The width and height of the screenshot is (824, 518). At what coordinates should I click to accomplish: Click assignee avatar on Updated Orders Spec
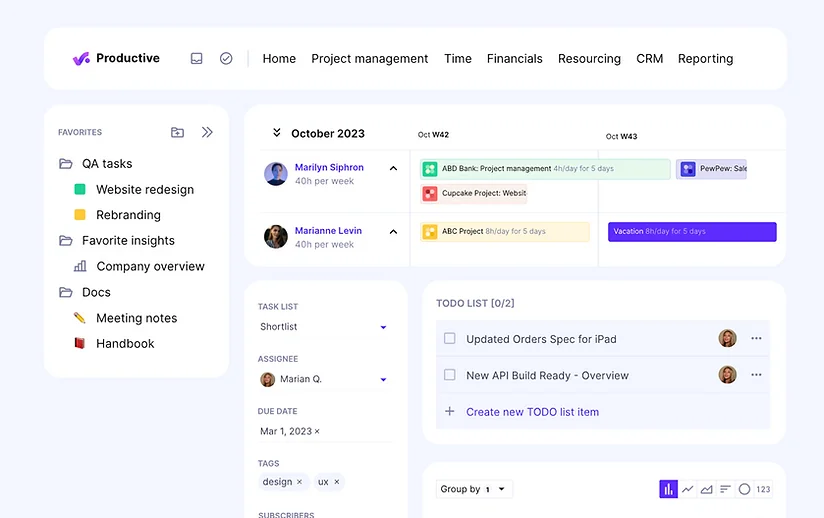point(727,338)
